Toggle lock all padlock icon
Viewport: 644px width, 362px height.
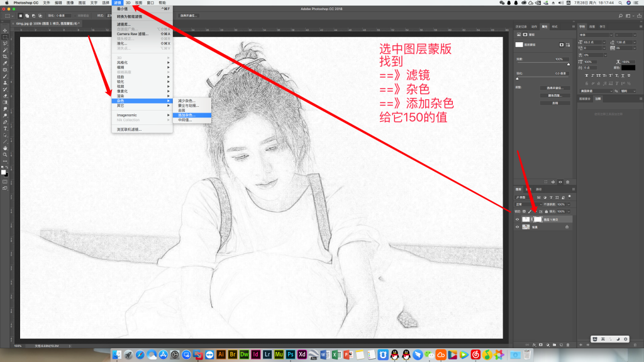click(547, 212)
